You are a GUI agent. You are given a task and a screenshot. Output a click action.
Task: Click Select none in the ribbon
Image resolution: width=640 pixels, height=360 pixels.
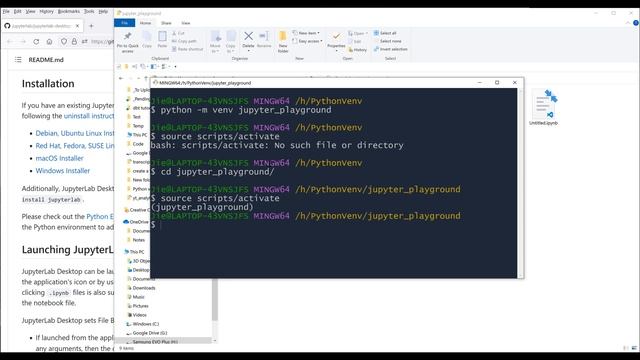(387, 41)
